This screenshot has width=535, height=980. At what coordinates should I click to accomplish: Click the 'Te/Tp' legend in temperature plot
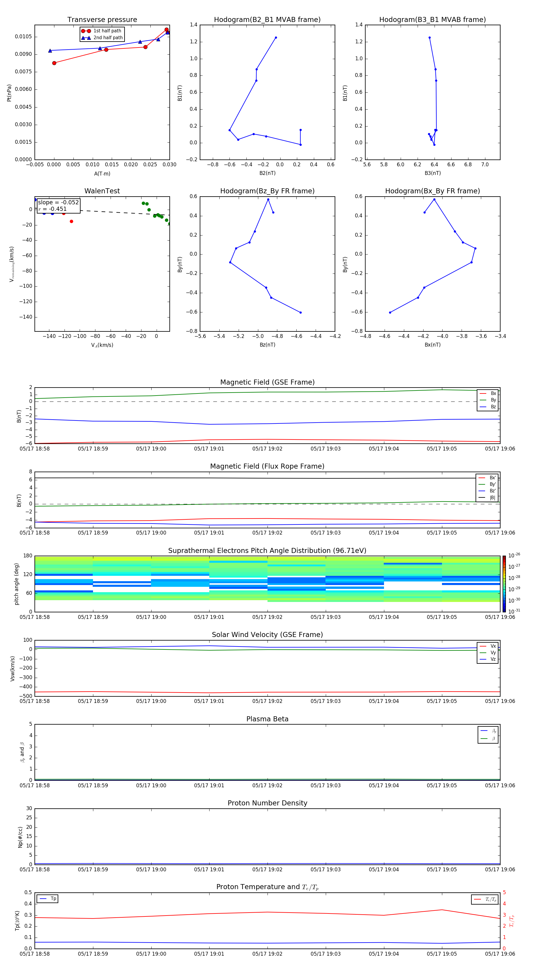[x=485, y=899]
